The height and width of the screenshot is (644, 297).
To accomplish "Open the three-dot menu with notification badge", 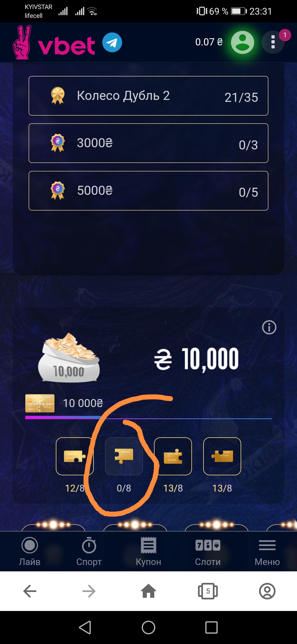I will (x=273, y=42).
